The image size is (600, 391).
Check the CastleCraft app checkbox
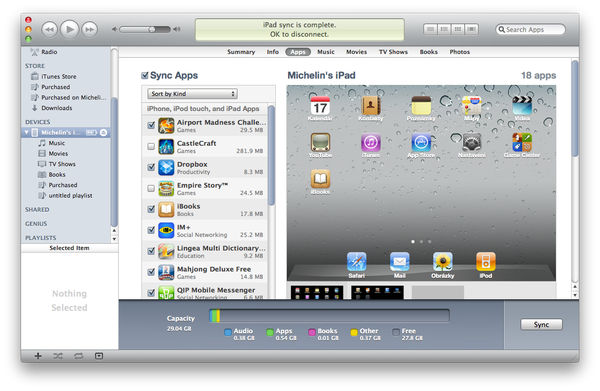click(x=151, y=146)
